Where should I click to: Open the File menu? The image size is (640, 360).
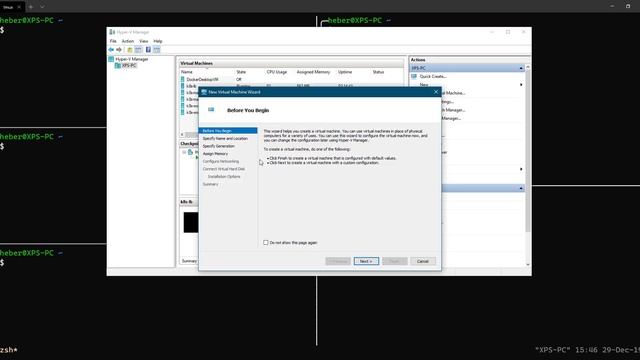click(x=113, y=41)
